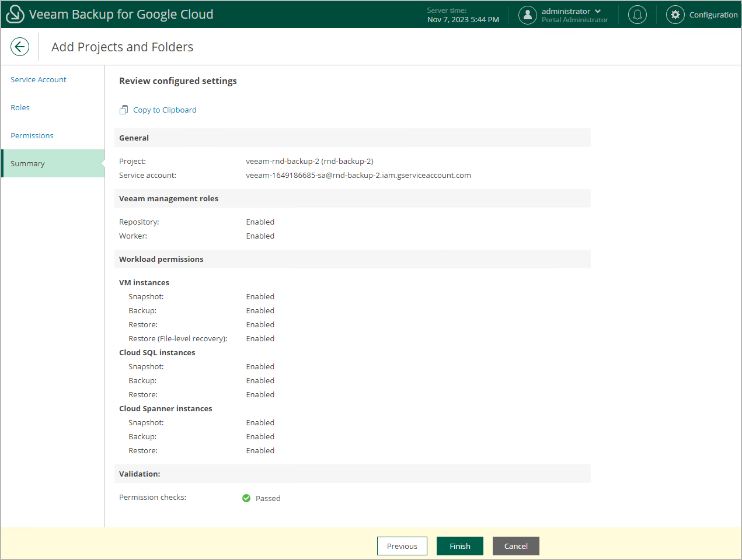Click the server time Nov 7, 2023
The image size is (742, 560).
[463, 19]
